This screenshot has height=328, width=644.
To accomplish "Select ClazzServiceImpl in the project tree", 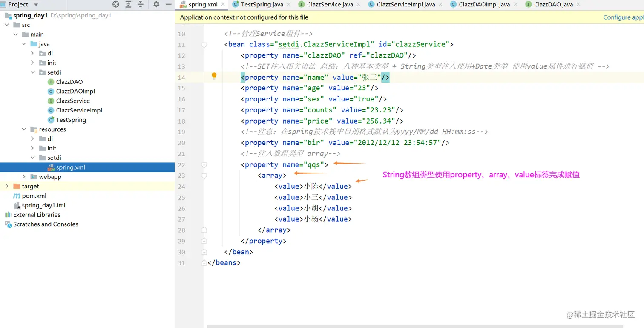I will 87,110.
